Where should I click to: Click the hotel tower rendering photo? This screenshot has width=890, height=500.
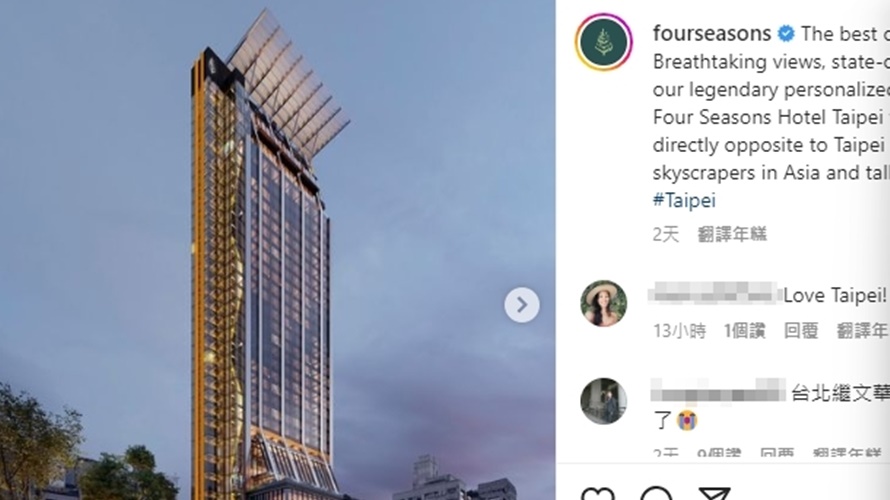(x=278, y=250)
